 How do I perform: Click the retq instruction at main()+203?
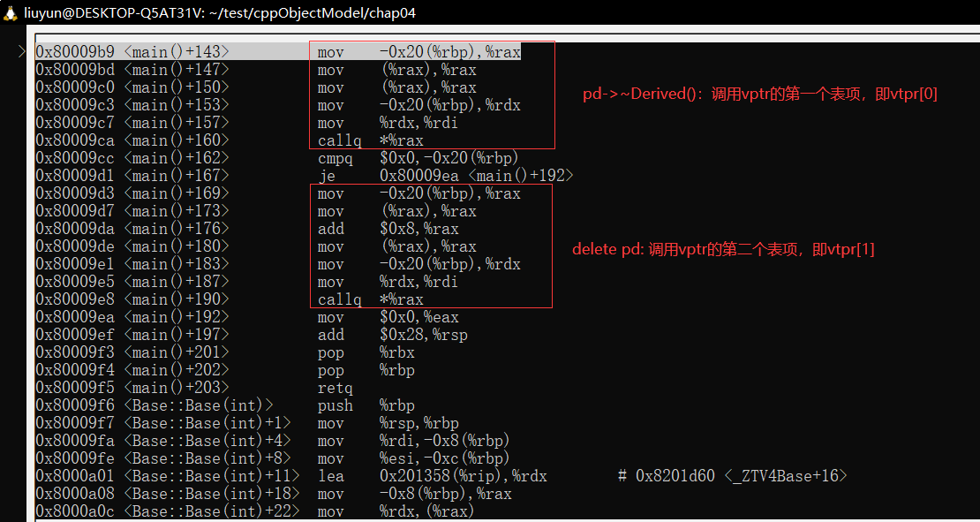tap(335, 388)
